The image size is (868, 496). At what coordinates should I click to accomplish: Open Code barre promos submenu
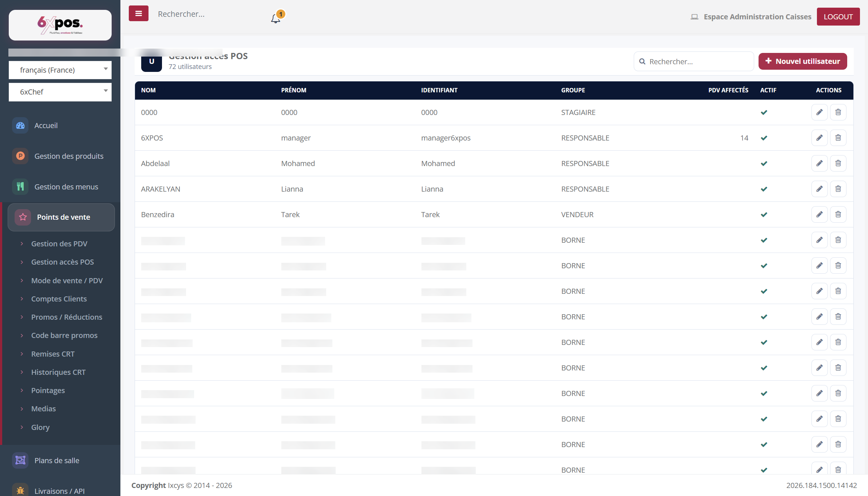tap(64, 335)
